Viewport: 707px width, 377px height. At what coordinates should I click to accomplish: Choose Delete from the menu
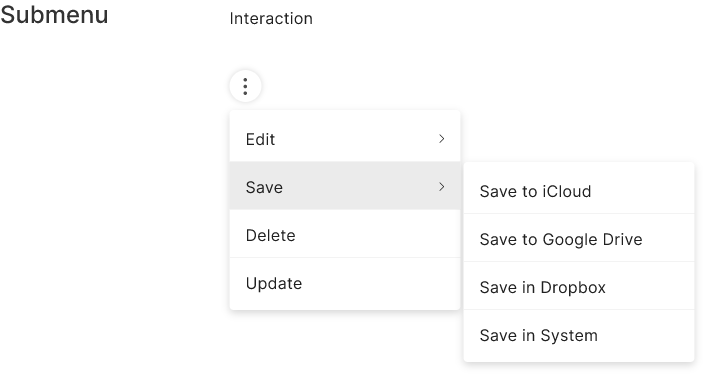tap(345, 234)
